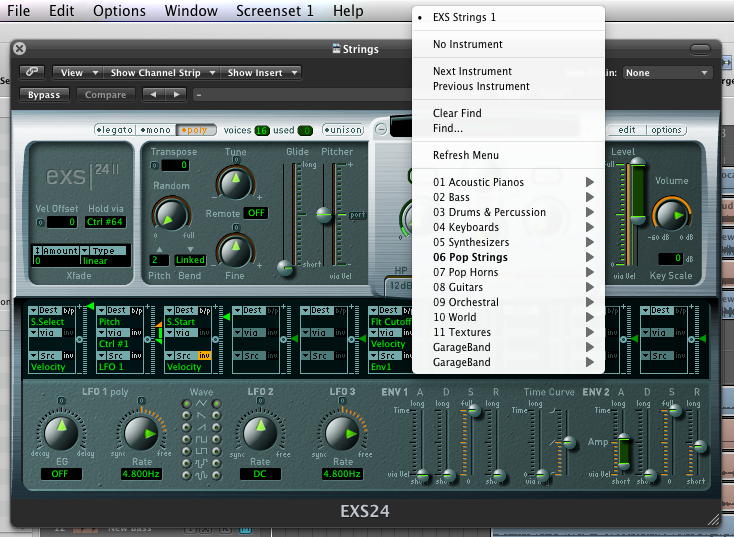Go to the next preset with right arrow
The height and width of the screenshot is (537, 734).
coord(176,95)
